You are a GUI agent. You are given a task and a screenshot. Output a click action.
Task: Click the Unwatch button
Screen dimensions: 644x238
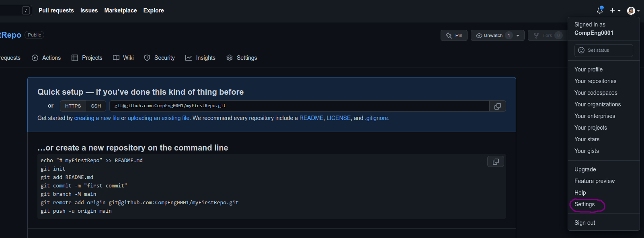tap(489, 35)
